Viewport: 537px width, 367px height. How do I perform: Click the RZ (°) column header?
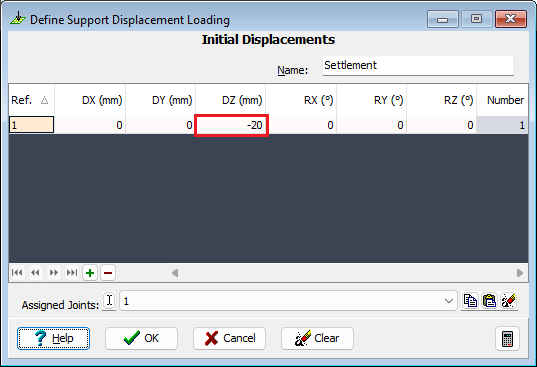tap(442, 100)
